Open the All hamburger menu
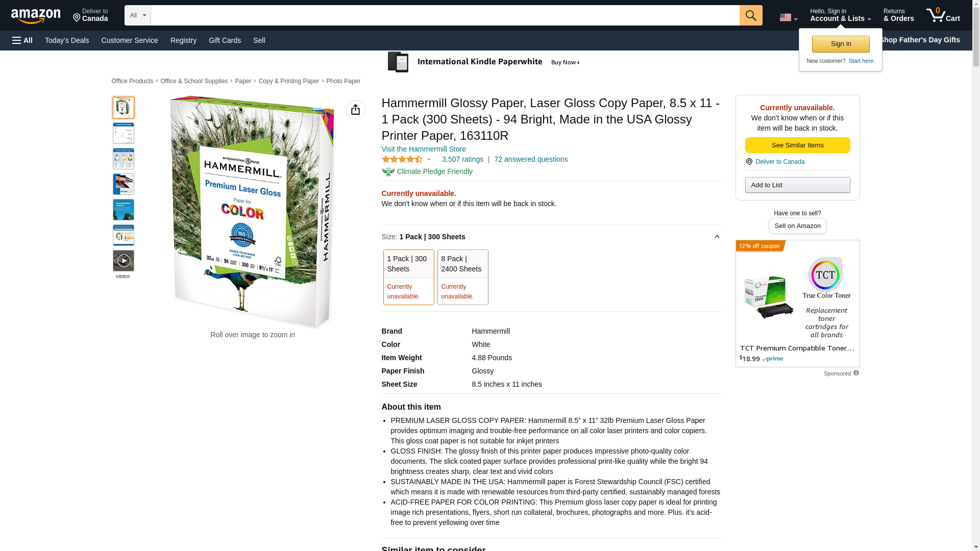This screenshot has width=980, height=551. [x=22, y=40]
